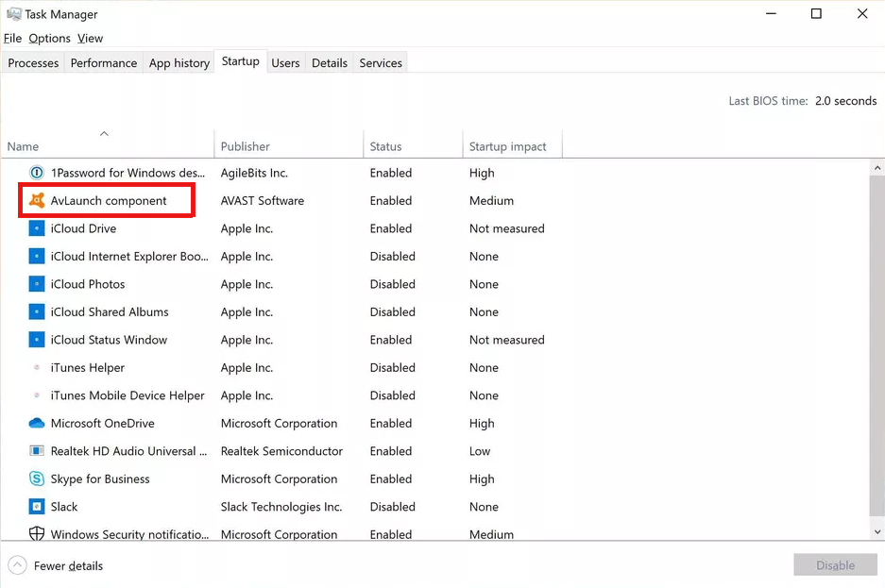The height and width of the screenshot is (588, 885).
Task: Switch to the App history tab
Action: point(179,62)
